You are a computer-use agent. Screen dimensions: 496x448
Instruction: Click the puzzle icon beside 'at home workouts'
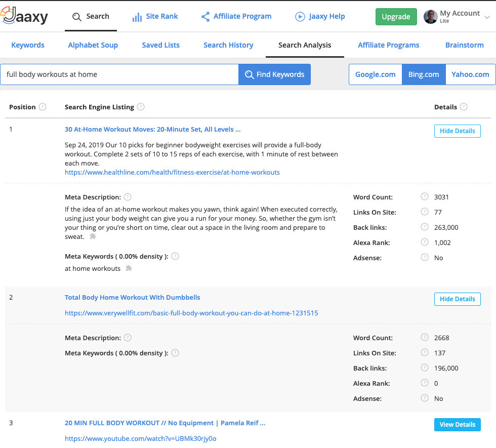pyautogui.click(x=129, y=268)
